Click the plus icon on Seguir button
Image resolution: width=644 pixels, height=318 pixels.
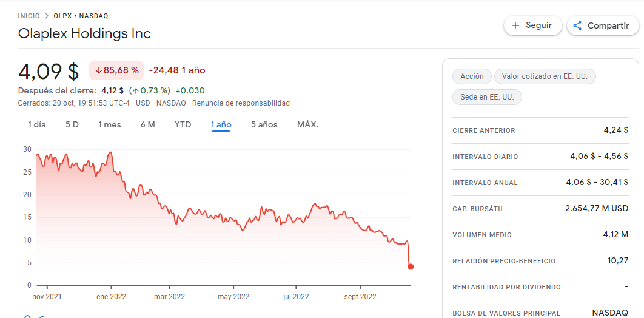click(515, 25)
